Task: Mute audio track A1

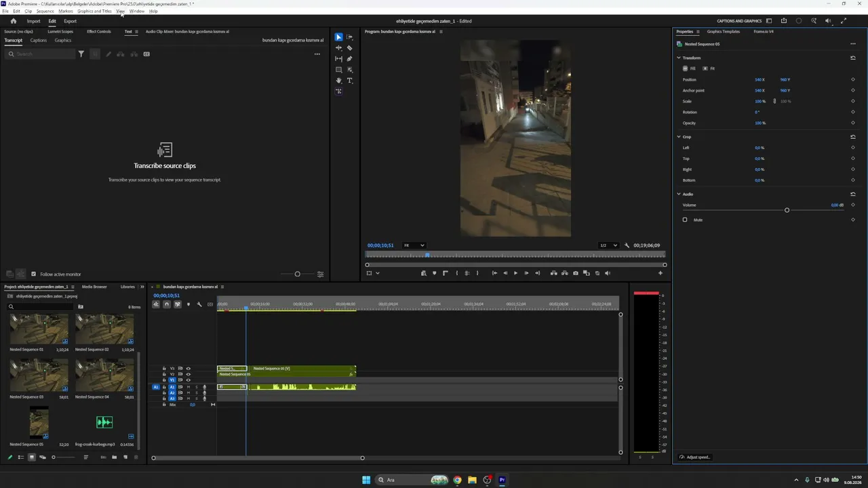Action: coord(189,387)
